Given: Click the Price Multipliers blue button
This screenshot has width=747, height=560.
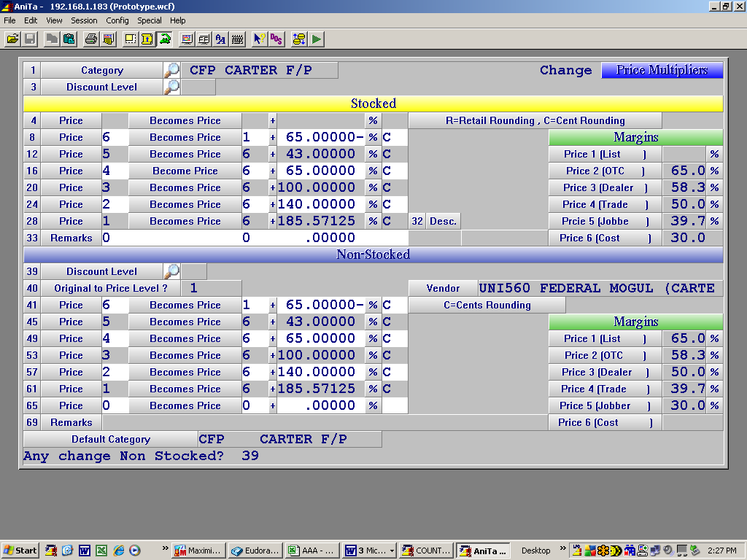Looking at the screenshot, I should click(x=662, y=70).
